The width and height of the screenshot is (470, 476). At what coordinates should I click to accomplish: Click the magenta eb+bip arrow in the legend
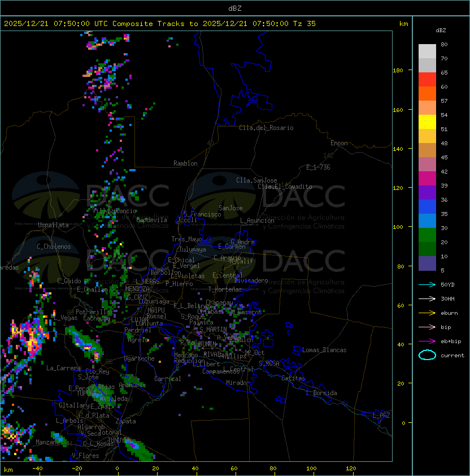tap(427, 341)
